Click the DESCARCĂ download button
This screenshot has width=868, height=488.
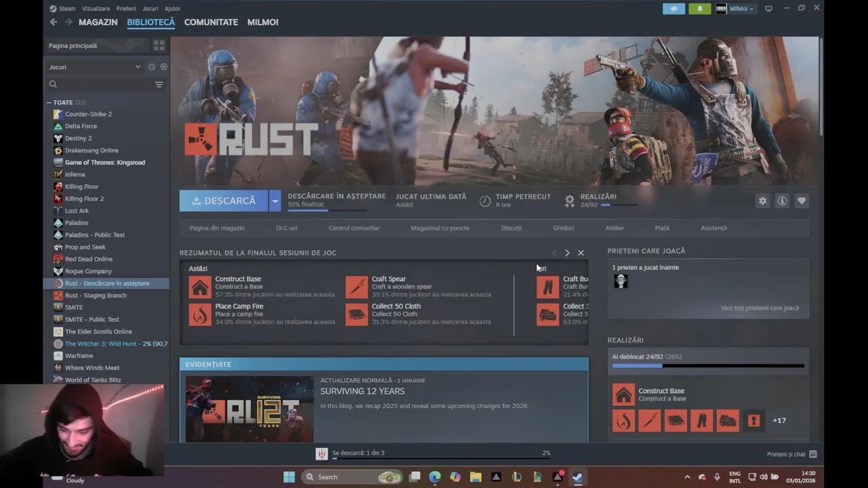pos(224,201)
